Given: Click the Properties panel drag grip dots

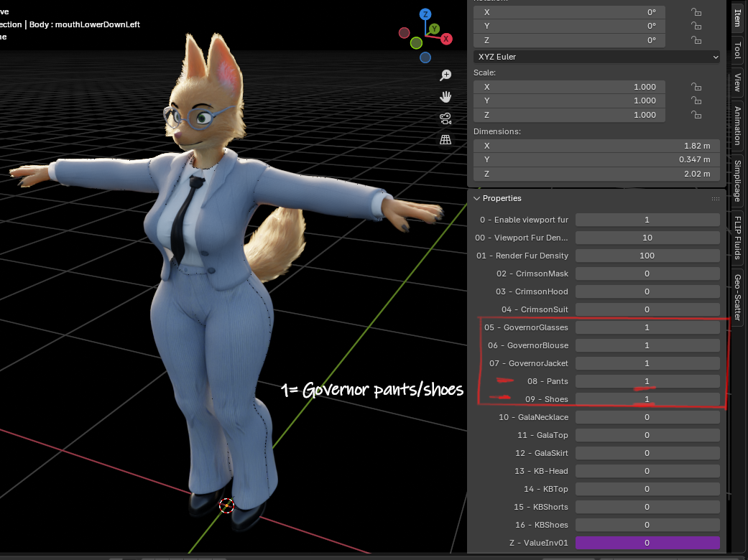Looking at the screenshot, I should (715, 199).
